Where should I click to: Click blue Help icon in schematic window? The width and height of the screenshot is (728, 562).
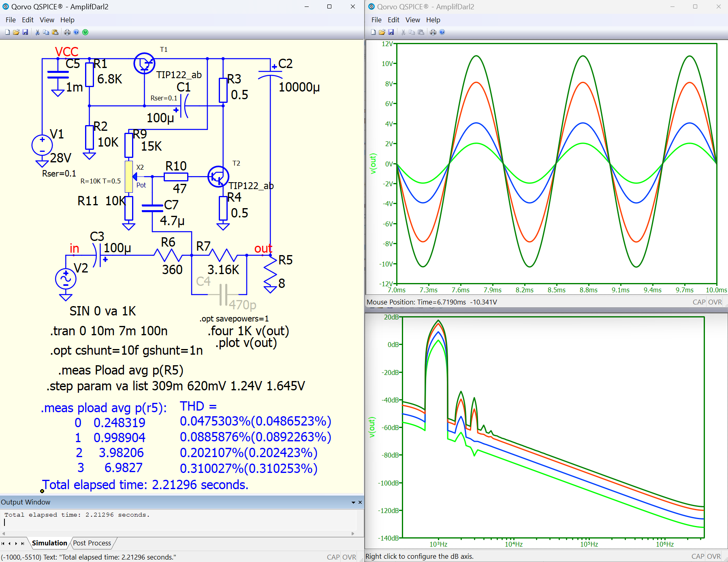pyautogui.click(x=76, y=32)
